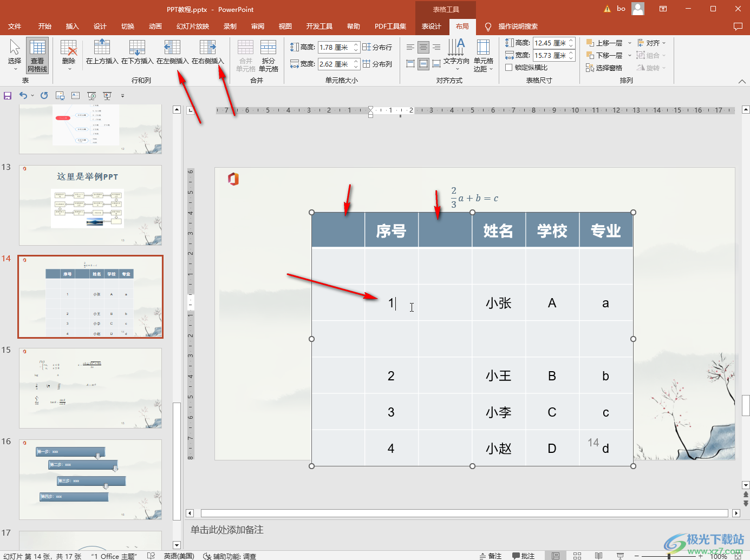
Task: Open Comments pane icon at top right
Action: [738, 27]
